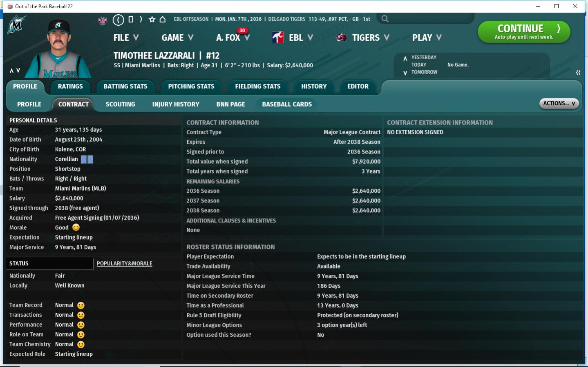588x367 pixels.
Task: Click the Miami Marlins team logo
Action: [x=17, y=25]
